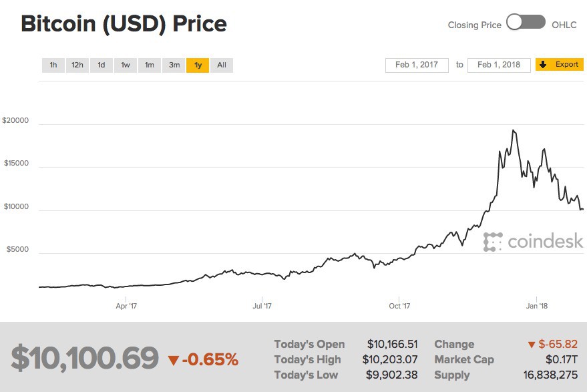This screenshot has width=587, height=392.
Task: Switch to the All tab
Action: click(x=222, y=65)
